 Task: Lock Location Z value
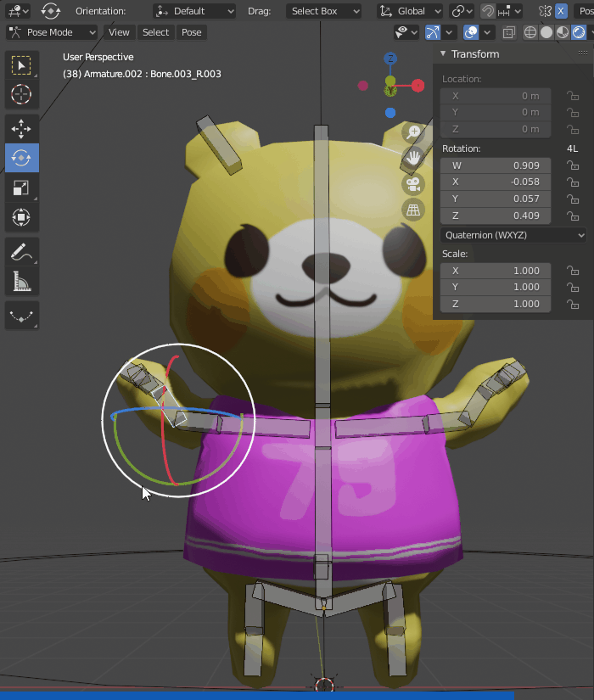pyautogui.click(x=573, y=129)
